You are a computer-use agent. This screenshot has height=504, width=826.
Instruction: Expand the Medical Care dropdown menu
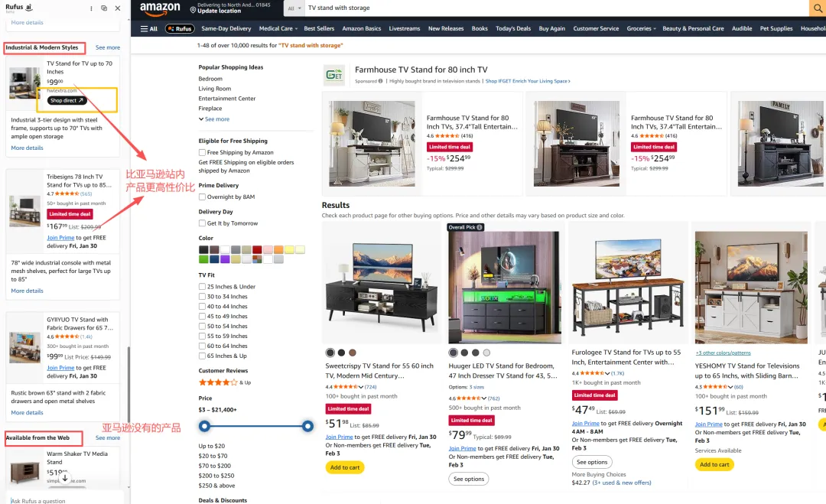[278, 28]
